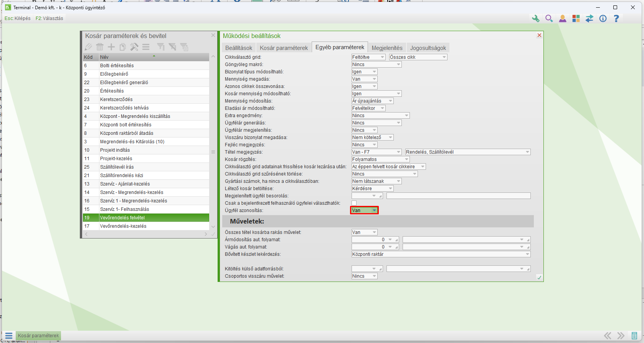This screenshot has height=343, width=644.
Task: Open the hammer and wrench tools icon
Action: pos(134,47)
